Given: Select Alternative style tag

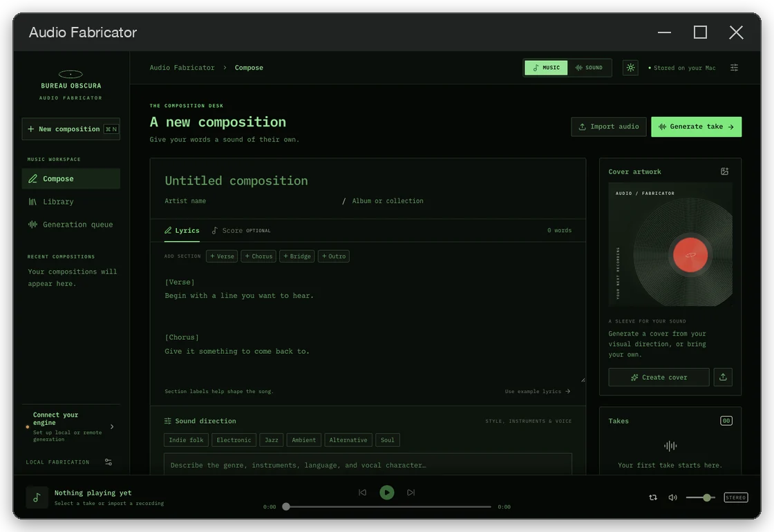Looking at the screenshot, I should pyautogui.click(x=348, y=439).
